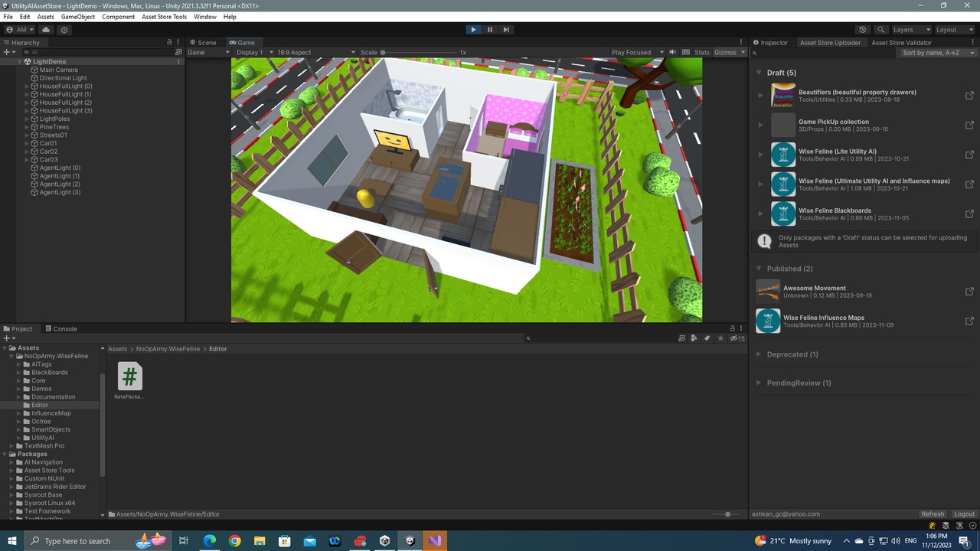
Task: Select Main Camera in Hierarchy
Action: point(58,70)
